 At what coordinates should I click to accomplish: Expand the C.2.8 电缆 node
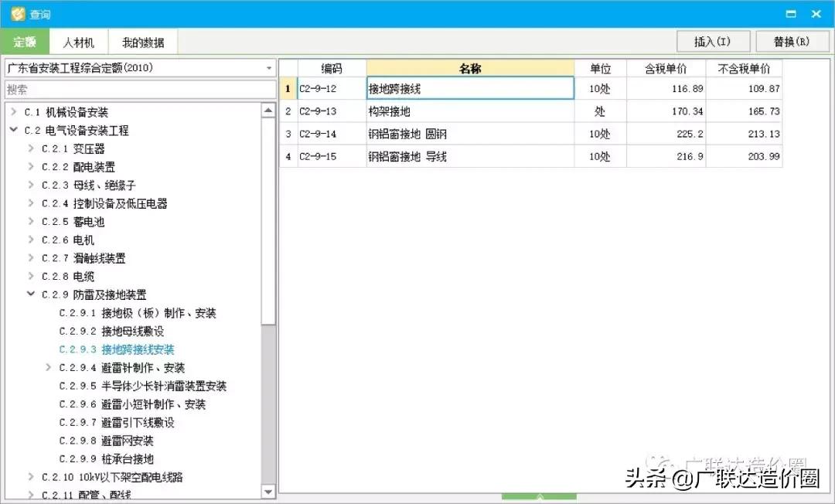(31, 276)
